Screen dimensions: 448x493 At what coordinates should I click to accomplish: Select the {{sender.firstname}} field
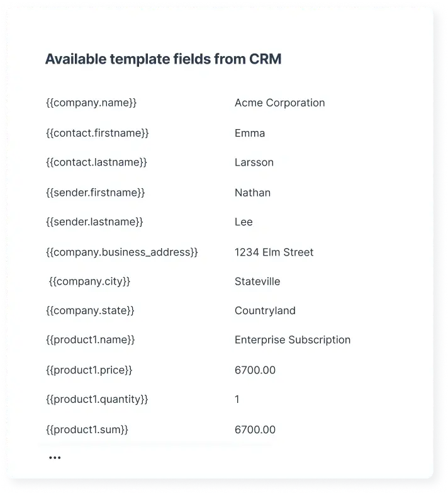click(95, 193)
